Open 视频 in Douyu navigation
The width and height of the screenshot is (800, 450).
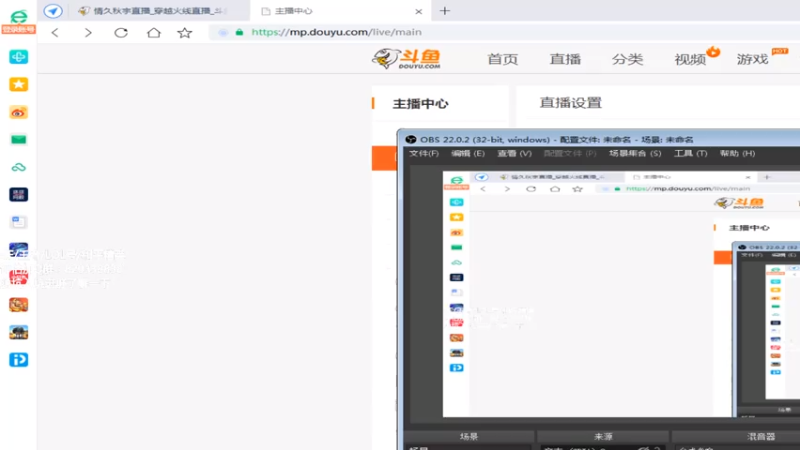coord(690,59)
